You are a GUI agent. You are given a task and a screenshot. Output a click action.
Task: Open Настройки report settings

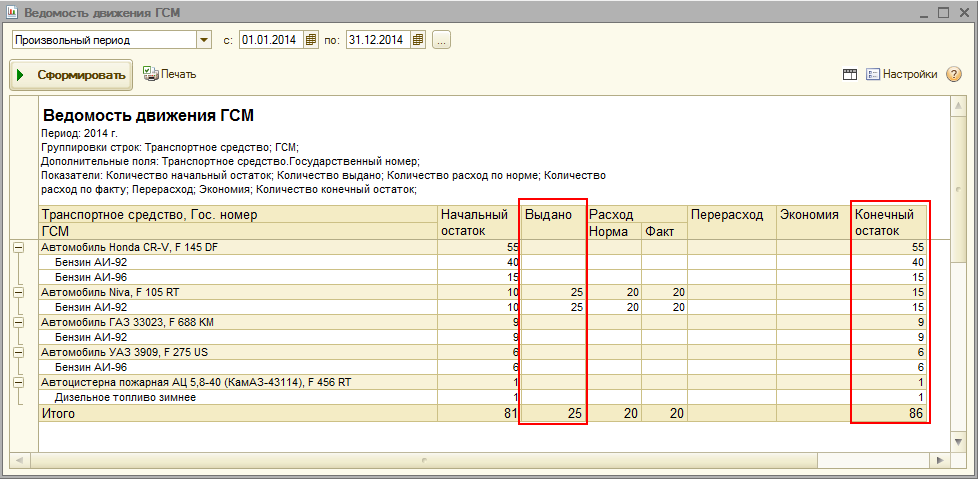902,74
